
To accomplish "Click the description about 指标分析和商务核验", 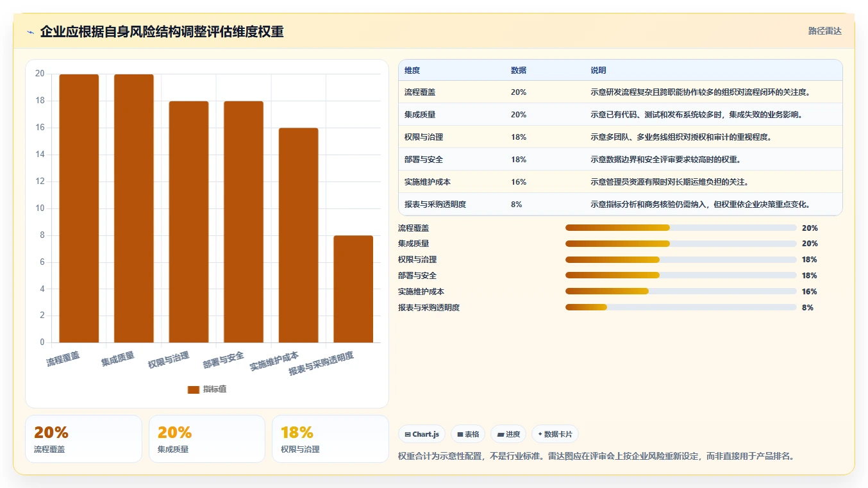I will pos(701,205).
